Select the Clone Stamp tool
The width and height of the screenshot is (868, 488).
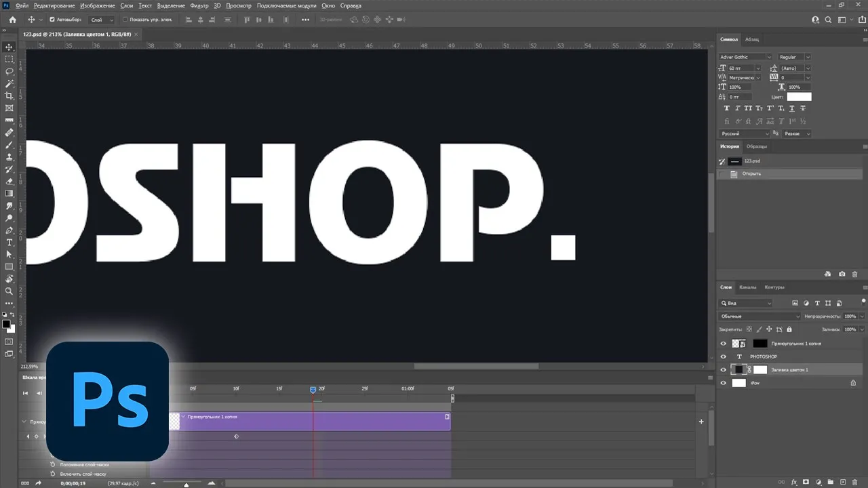point(9,157)
